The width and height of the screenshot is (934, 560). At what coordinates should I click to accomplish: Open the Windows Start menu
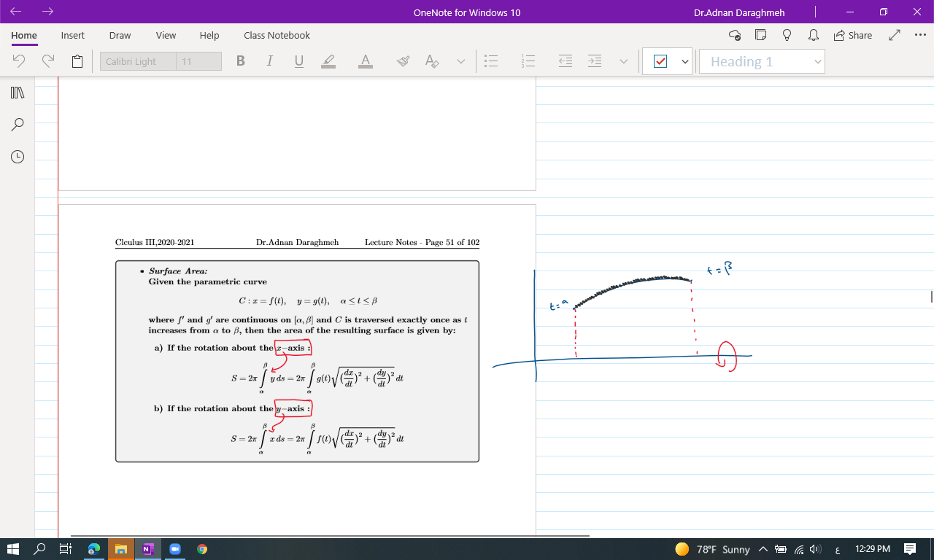pos(13,548)
